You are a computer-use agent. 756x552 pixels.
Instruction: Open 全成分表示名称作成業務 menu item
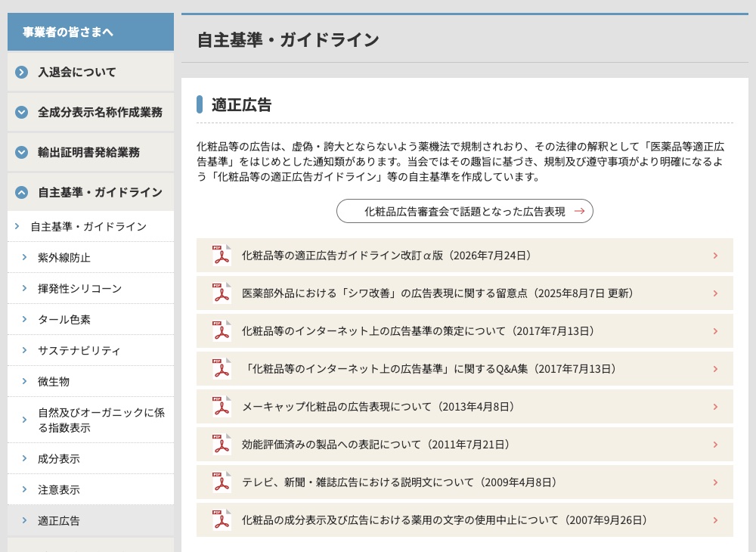click(91, 113)
